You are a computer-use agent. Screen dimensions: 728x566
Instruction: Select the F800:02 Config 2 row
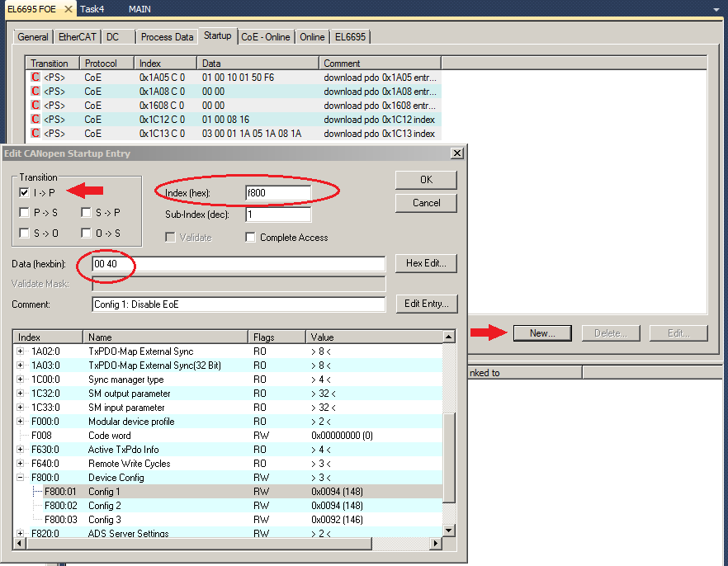[x=228, y=505]
